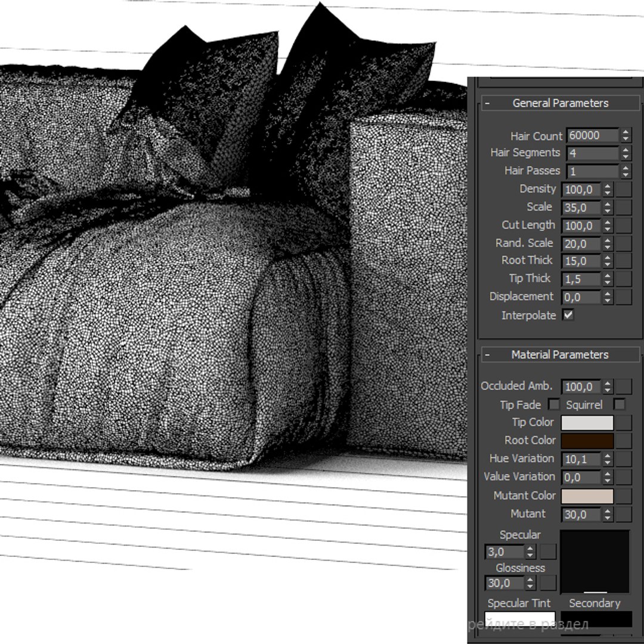Open the Scale map button

point(624,208)
